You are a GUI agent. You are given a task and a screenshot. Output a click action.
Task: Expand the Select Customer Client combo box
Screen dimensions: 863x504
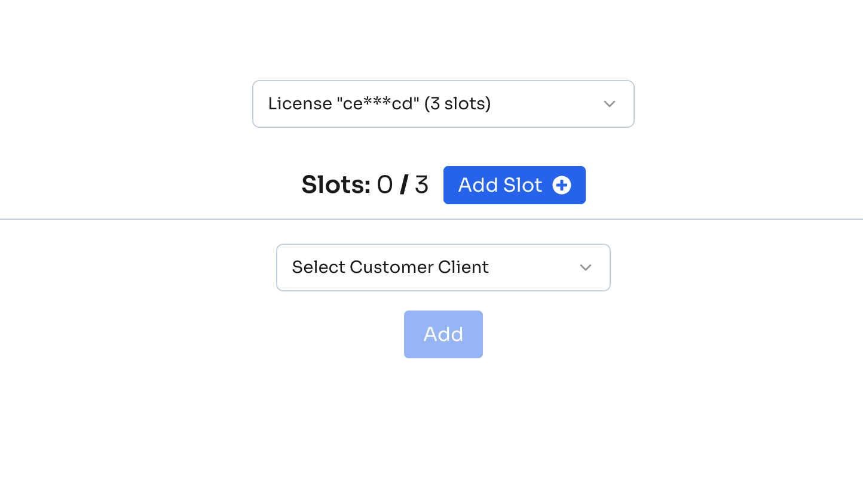coord(443,268)
